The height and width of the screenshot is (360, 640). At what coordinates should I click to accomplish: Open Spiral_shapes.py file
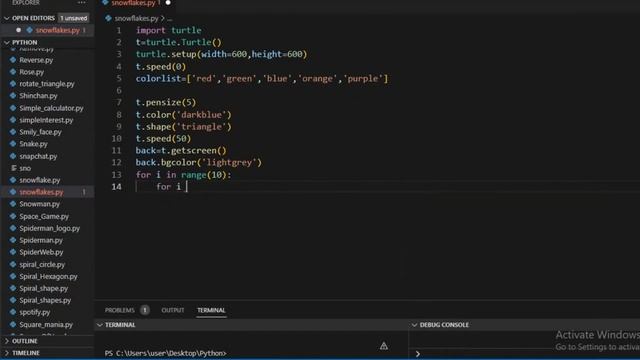(x=45, y=300)
